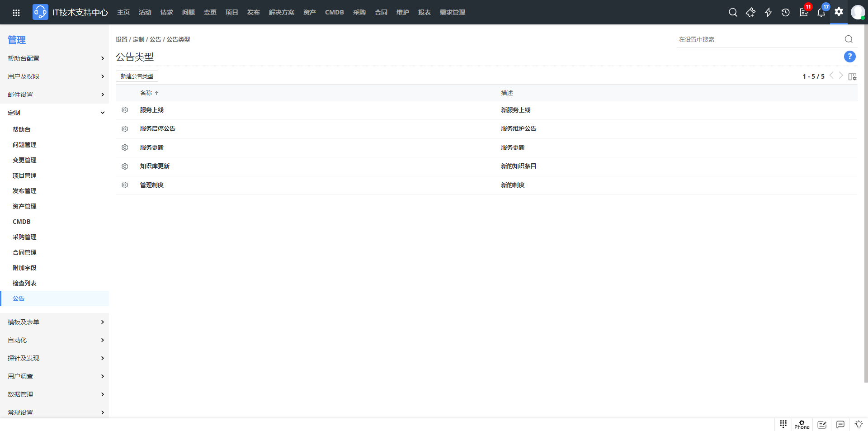
Task: Open the admin settings gear icon
Action: (x=839, y=12)
